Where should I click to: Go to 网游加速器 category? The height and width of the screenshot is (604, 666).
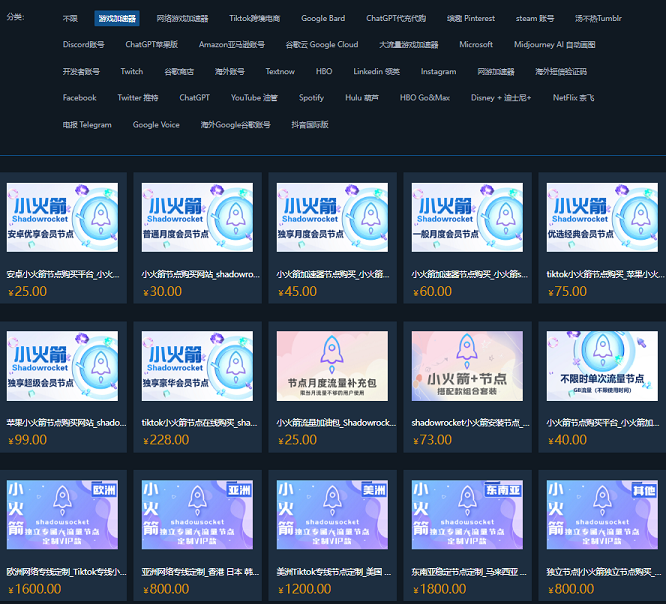coord(496,71)
